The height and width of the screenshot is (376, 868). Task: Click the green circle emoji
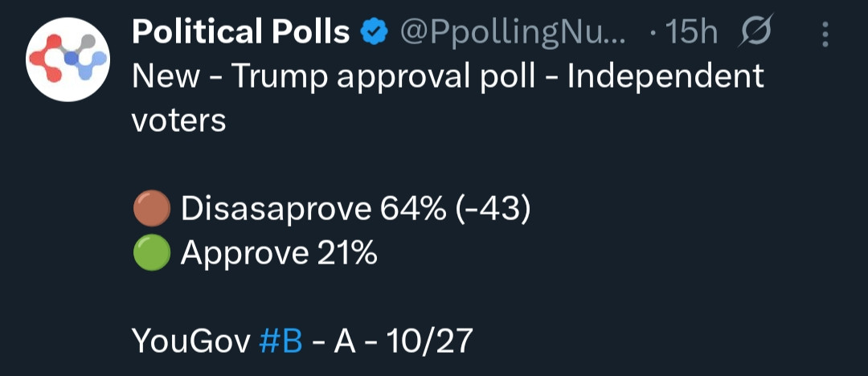[x=150, y=254]
